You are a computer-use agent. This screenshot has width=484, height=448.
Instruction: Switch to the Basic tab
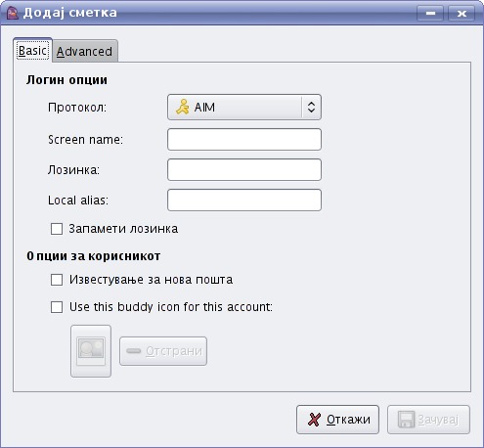pos(32,51)
